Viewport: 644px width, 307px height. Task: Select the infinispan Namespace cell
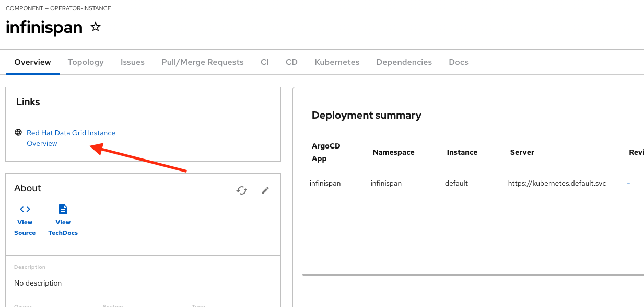click(386, 184)
